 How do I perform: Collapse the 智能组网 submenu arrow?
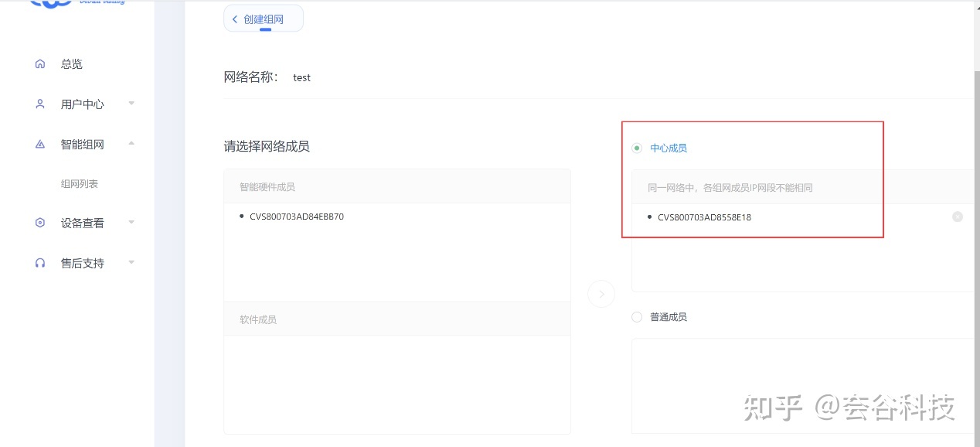[x=131, y=144]
